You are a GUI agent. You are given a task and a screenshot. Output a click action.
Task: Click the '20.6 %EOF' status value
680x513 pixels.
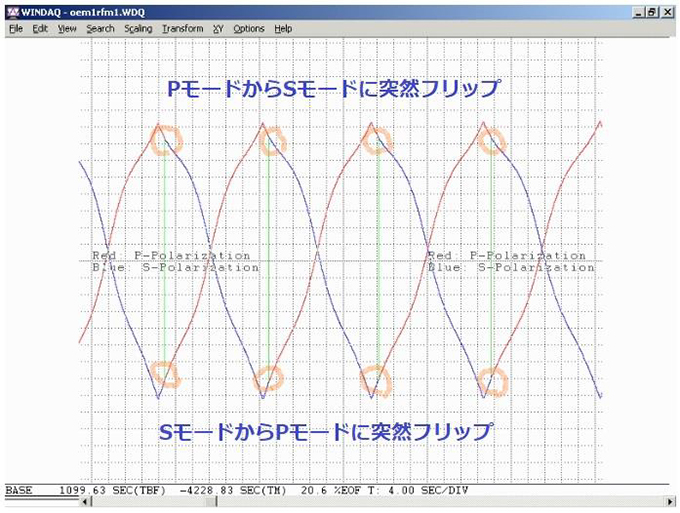point(331,490)
